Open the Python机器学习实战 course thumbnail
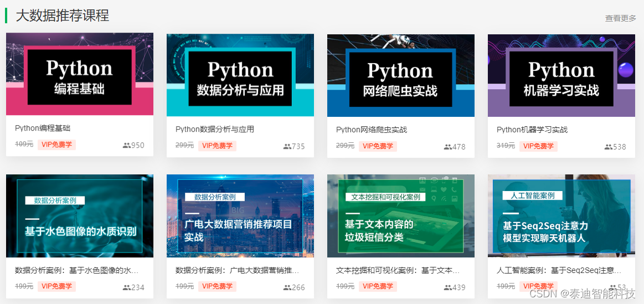 click(561, 76)
